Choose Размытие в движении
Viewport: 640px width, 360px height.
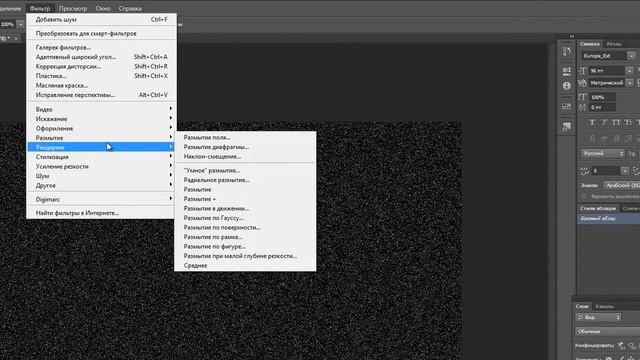pos(245,209)
